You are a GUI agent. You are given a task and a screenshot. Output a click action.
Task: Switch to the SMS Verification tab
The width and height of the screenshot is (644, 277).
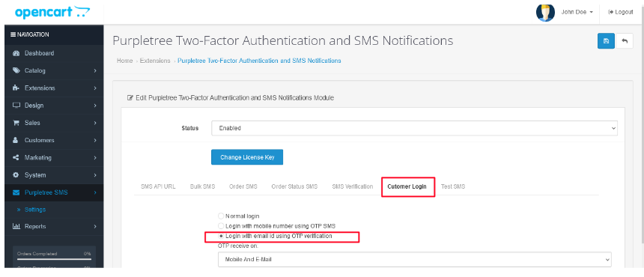(353, 186)
